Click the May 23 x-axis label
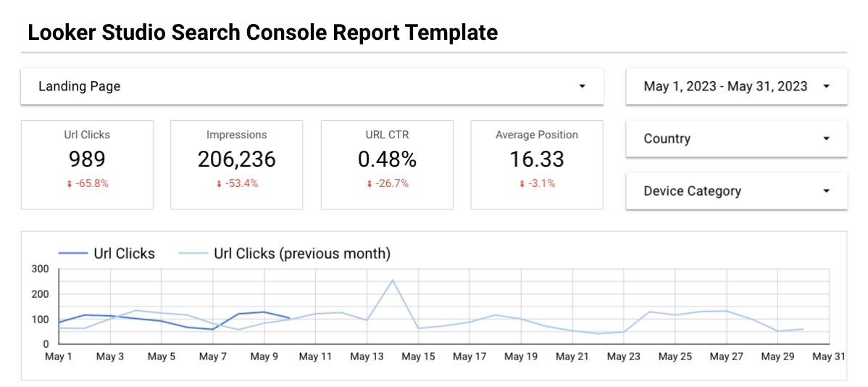This screenshot has height=387, width=868. pyautogui.click(x=623, y=357)
